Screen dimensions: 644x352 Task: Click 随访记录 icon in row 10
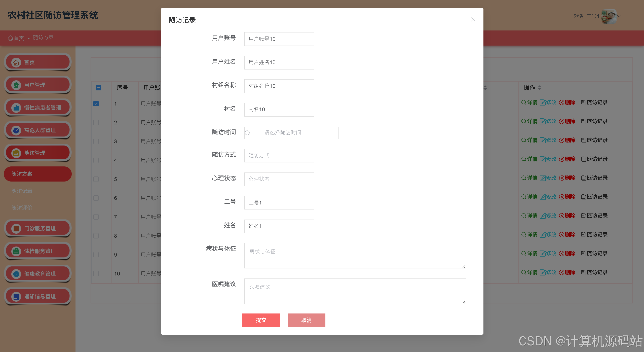[583, 272]
